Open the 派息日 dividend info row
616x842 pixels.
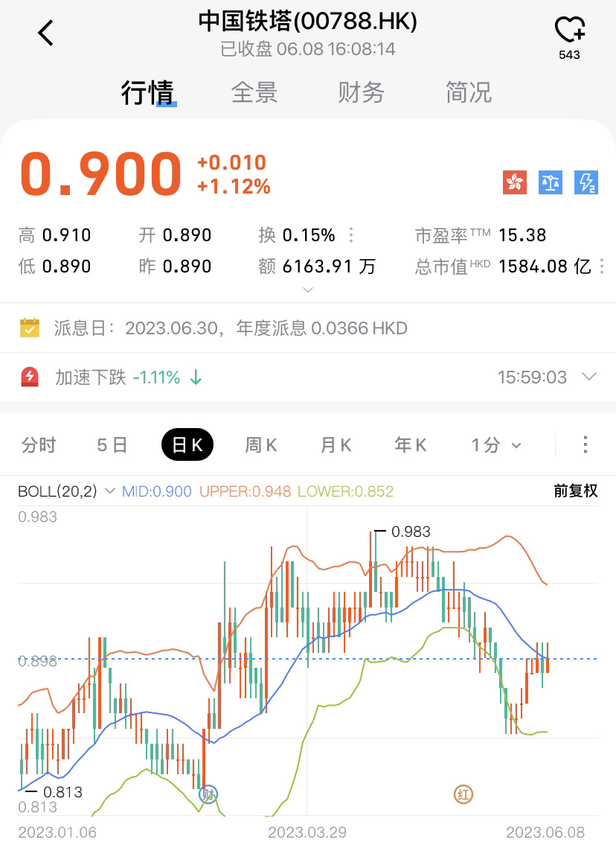[x=231, y=328]
